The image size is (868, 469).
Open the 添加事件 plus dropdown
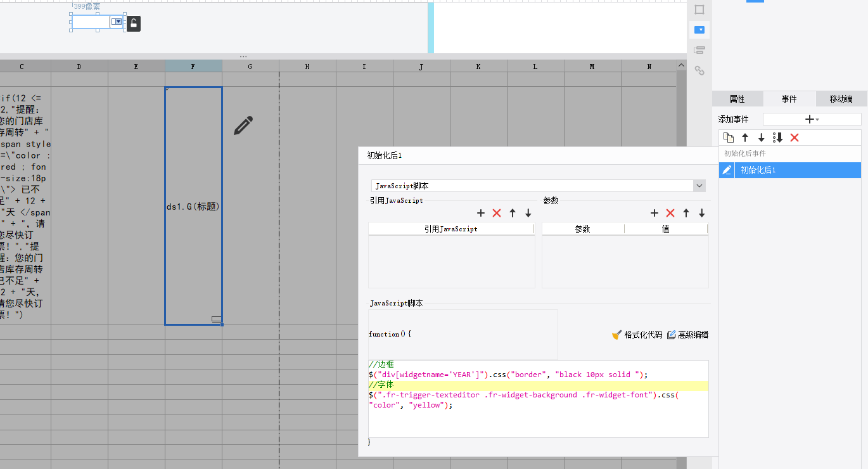click(x=812, y=119)
